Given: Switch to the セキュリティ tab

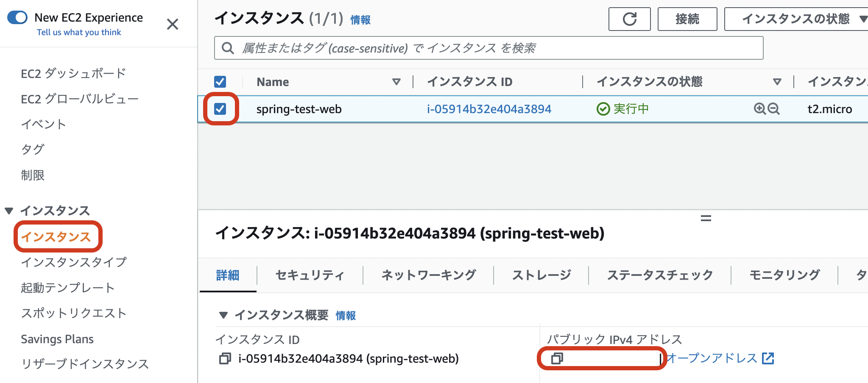Looking at the screenshot, I should click(310, 275).
